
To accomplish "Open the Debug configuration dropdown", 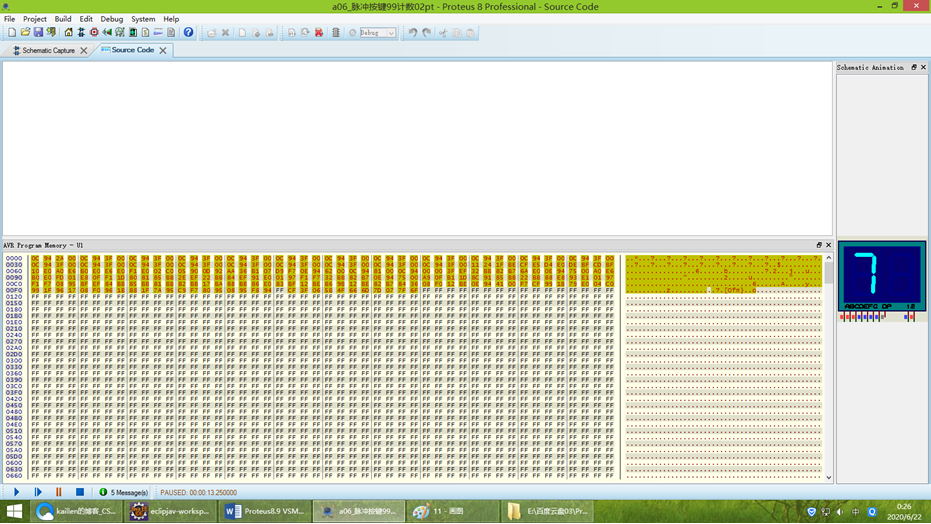I will [x=378, y=33].
